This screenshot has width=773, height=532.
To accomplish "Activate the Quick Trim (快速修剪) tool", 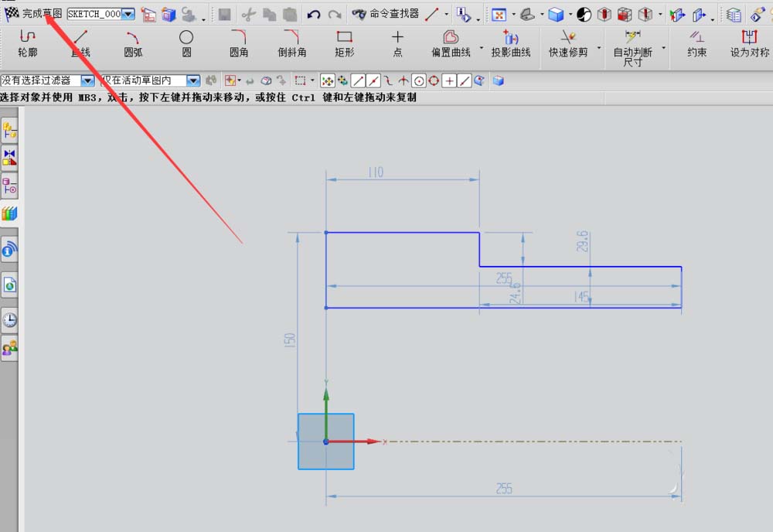I will pyautogui.click(x=568, y=43).
